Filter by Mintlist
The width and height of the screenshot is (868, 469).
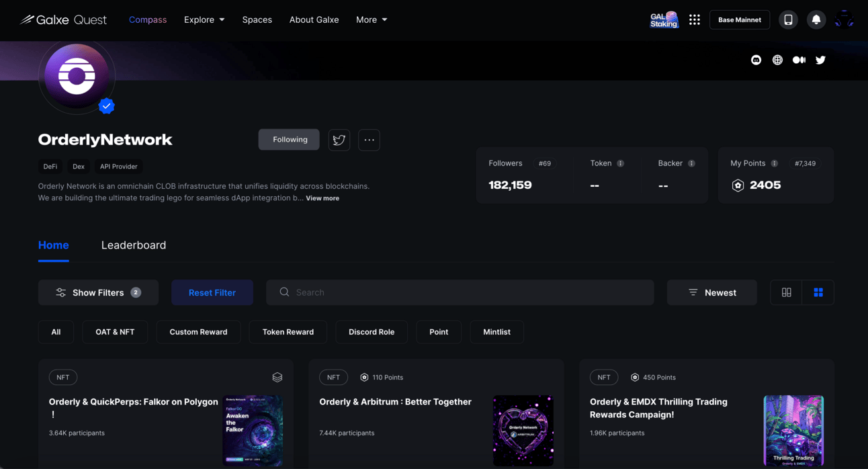[x=496, y=332]
